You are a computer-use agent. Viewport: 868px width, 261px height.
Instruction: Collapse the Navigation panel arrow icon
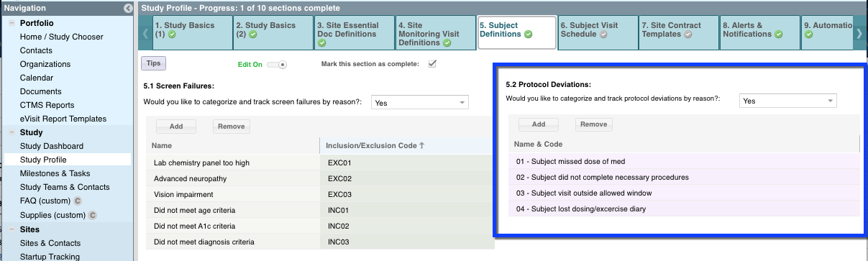pyautogui.click(x=128, y=9)
